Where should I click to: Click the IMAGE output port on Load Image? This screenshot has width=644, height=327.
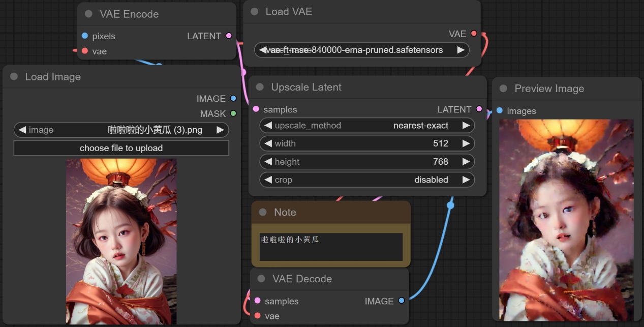pyautogui.click(x=233, y=98)
